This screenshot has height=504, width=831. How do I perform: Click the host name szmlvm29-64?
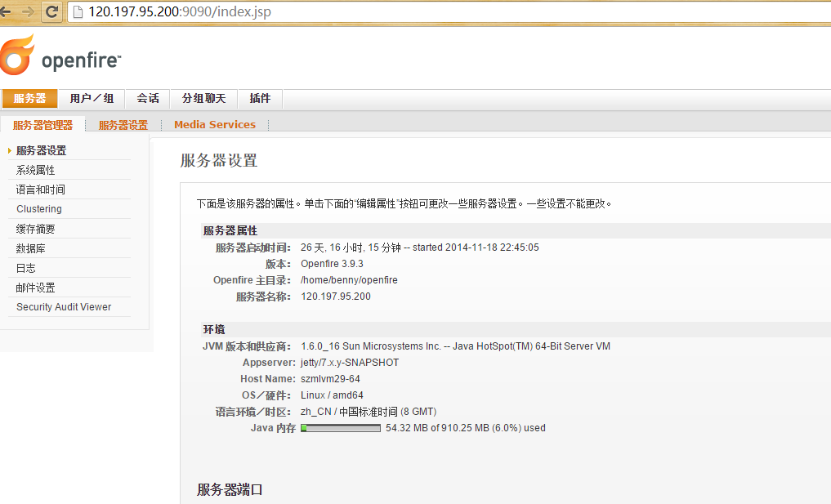(x=330, y=379)
